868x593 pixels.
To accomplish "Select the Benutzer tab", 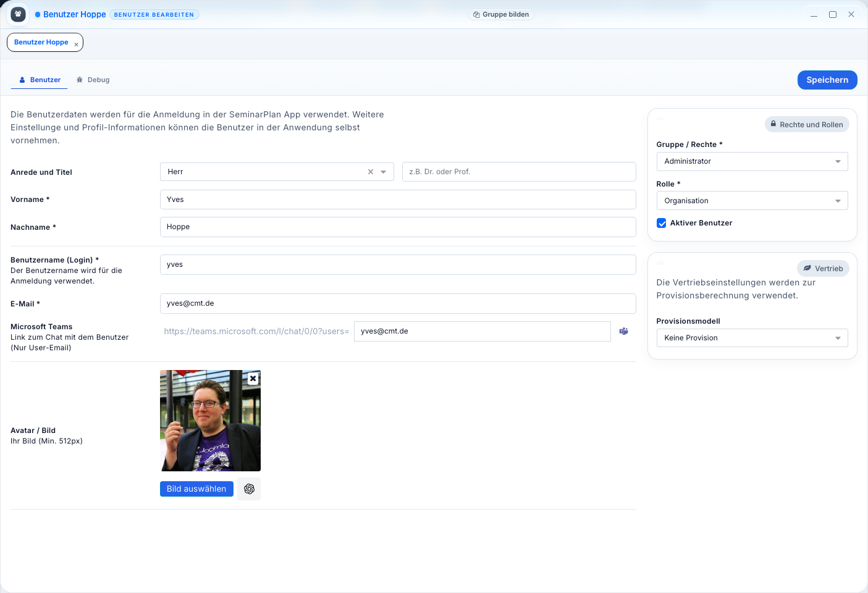I will (x=40, y=80).
